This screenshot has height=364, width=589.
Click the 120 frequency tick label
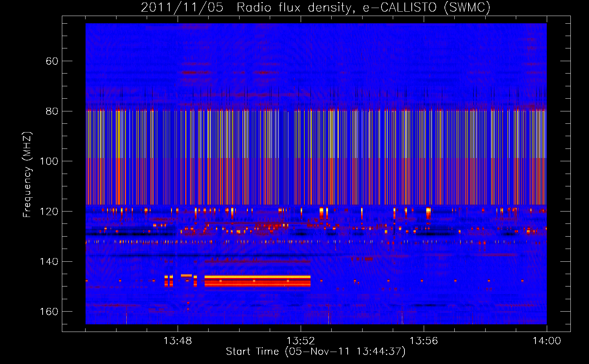[x=49, y=211]
